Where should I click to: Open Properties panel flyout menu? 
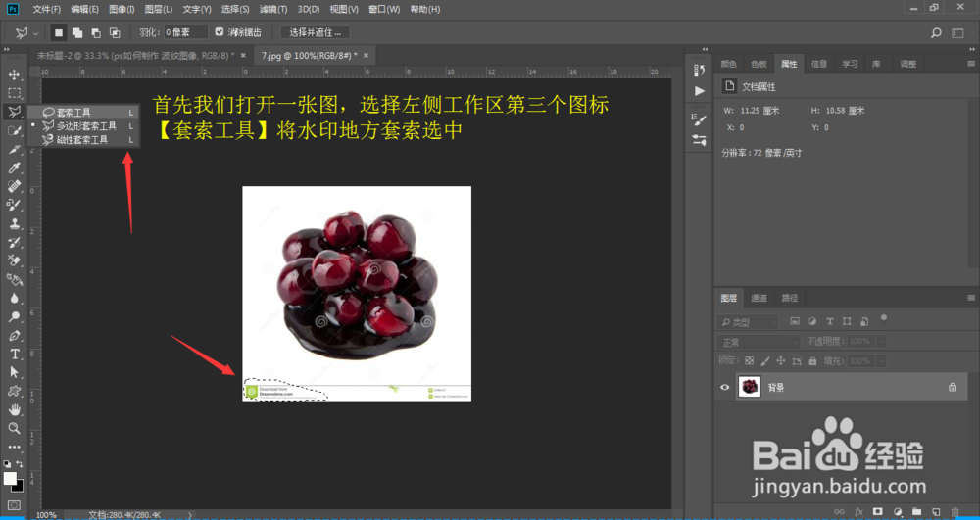click(971, 63)
